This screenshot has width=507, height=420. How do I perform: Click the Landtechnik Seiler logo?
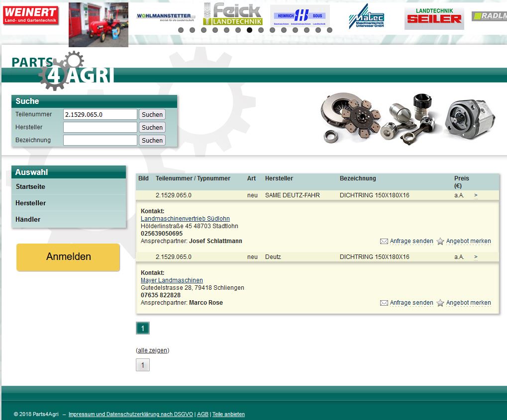434,18
